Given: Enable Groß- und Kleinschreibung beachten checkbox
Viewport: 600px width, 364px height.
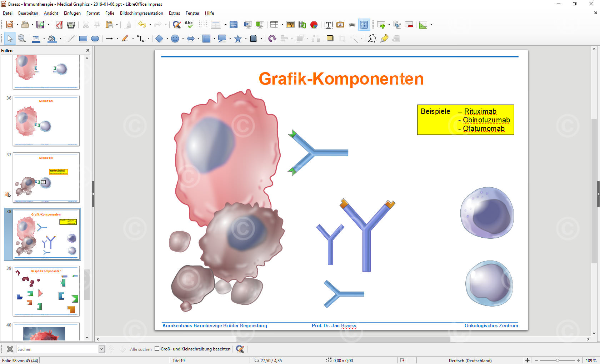Looking at the screenshot, I should 157,349.
